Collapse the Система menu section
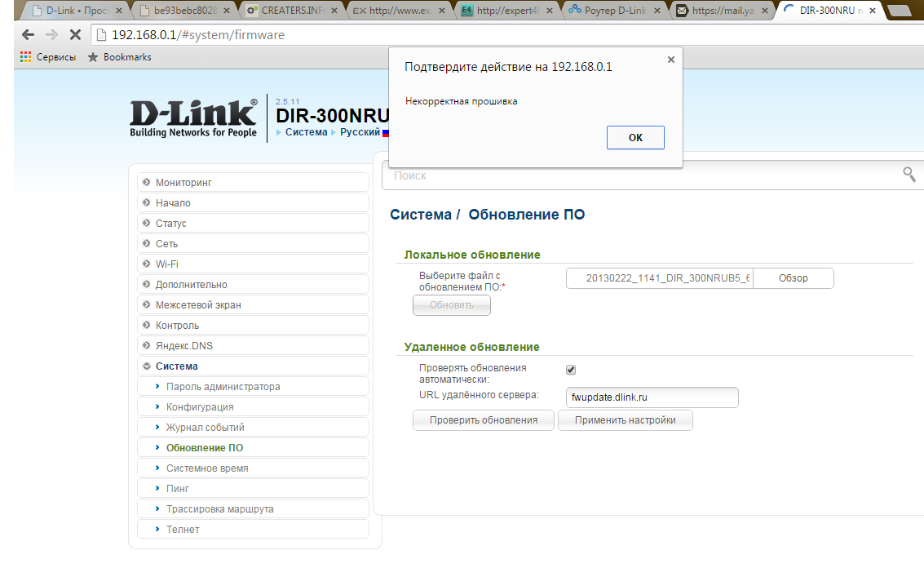Image resolution: width=924 pixels, height=577 pixels. (253, 366)
